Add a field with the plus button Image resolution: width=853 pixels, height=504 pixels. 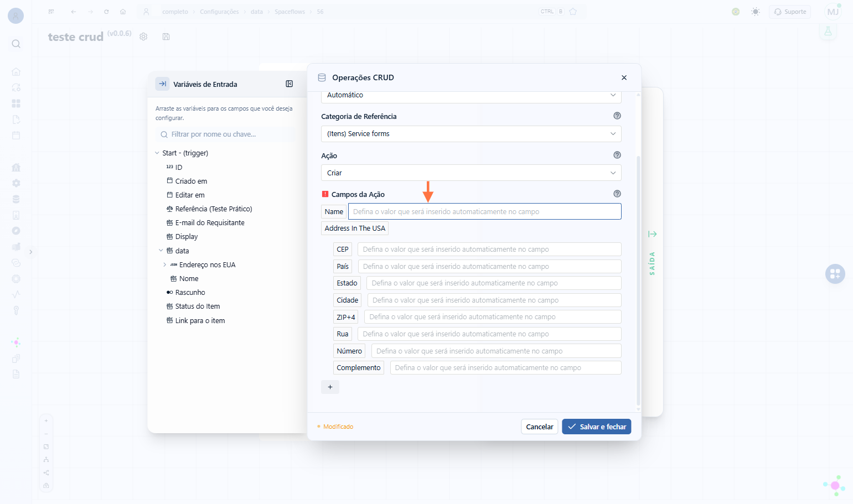pyautogui.click(x=330, y=387)
